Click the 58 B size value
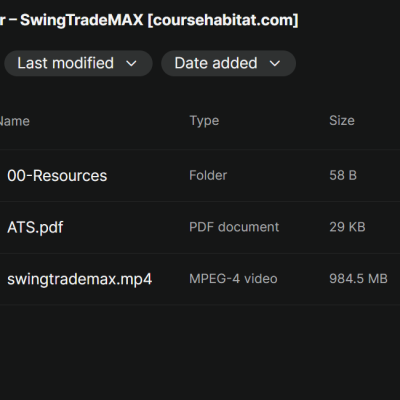 pyautogui.click(x=343, y=175)
